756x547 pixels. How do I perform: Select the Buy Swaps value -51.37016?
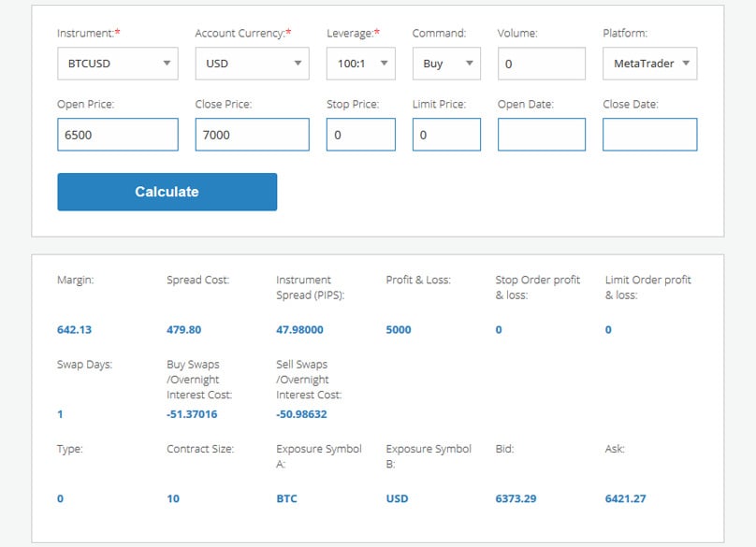click(x=192, y=414)
